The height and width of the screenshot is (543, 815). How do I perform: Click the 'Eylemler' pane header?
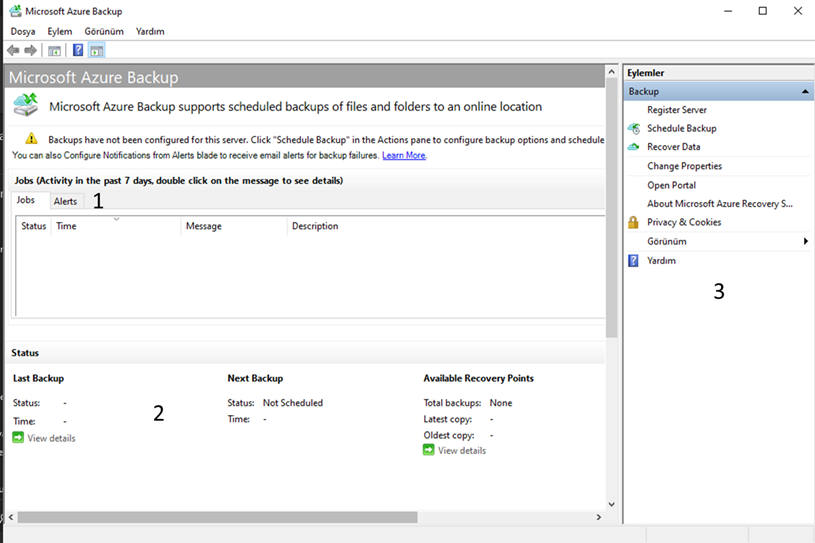(x=646, y=73)
